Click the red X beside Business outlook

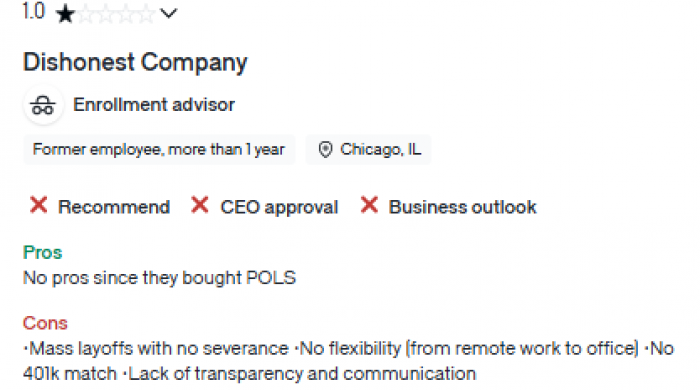point(370,205)
